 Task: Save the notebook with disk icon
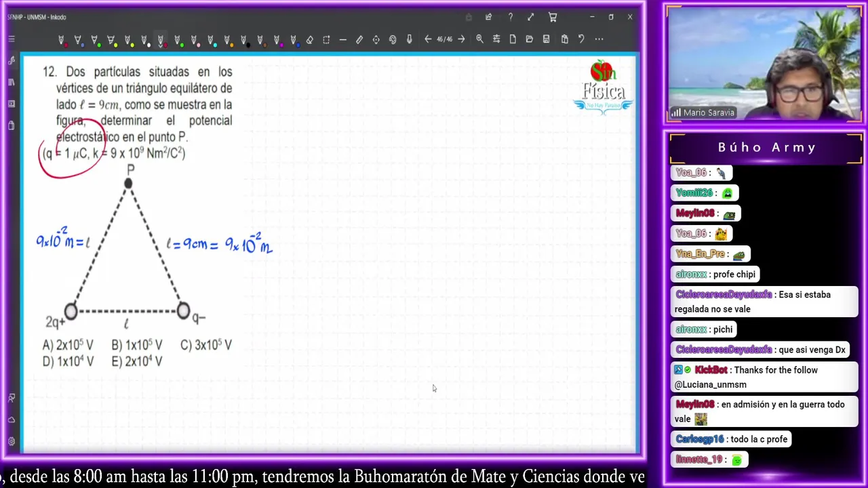546,39
